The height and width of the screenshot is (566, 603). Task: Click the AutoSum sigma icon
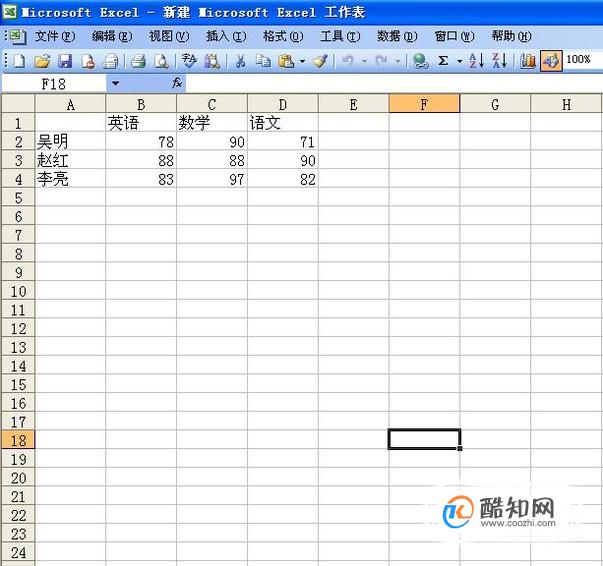click(443, 61)
